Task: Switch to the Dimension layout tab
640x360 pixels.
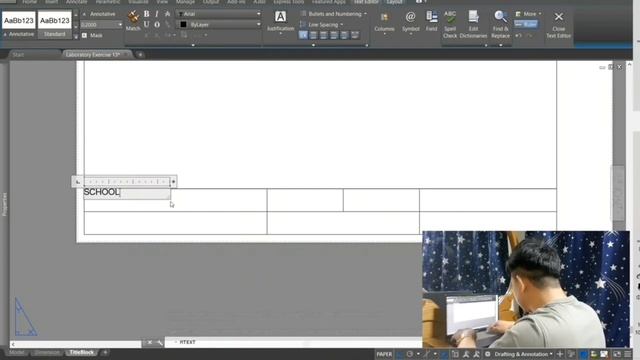Action: click(x=47, y=353)
